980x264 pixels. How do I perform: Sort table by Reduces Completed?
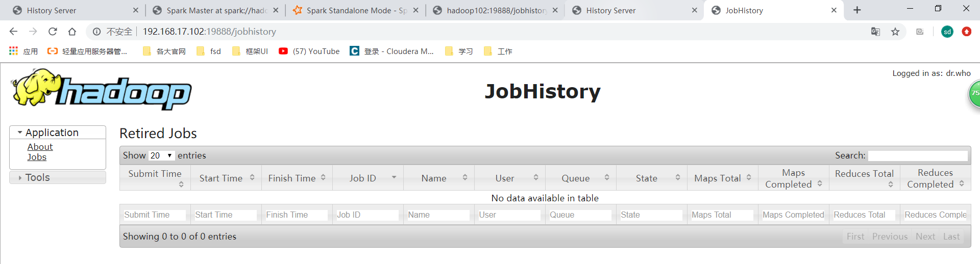(936, 178)
